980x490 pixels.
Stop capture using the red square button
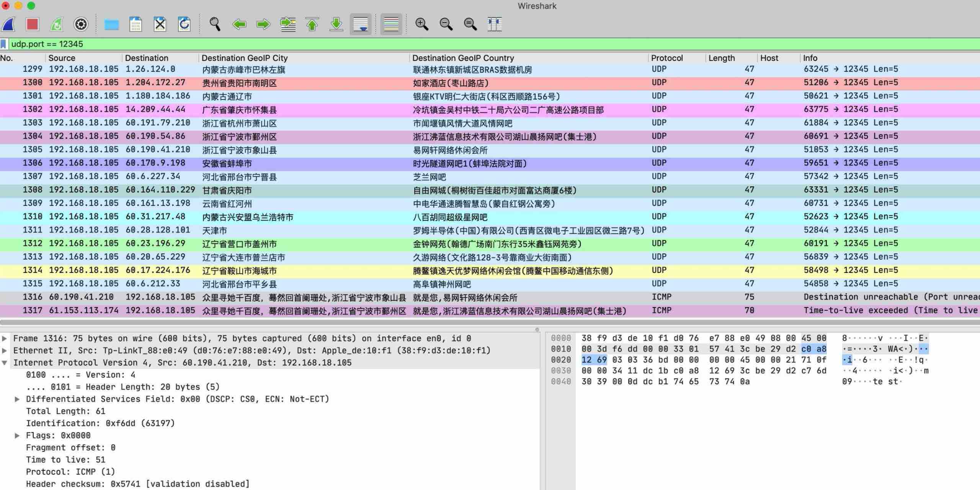(x=33, y=24)
